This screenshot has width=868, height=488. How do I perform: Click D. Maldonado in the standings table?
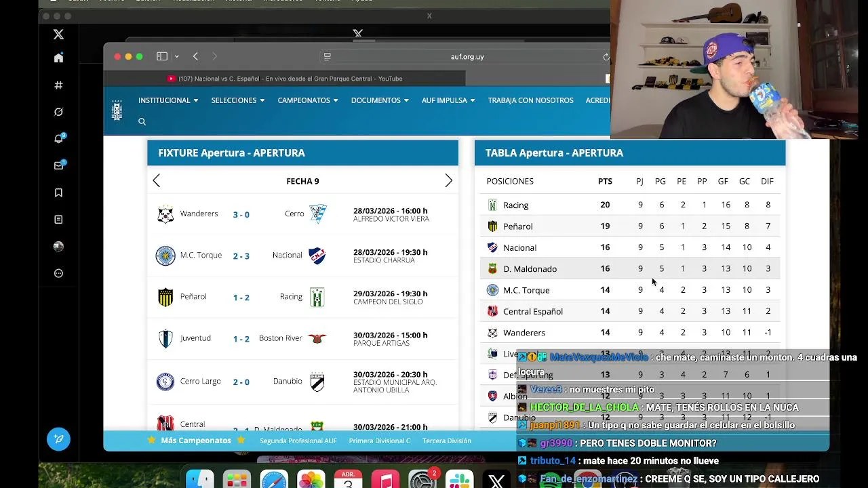530,269
